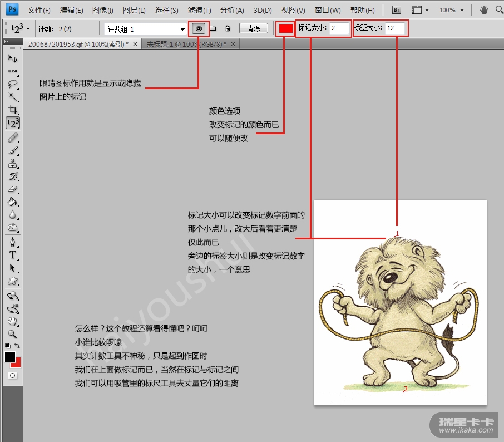The height and width of the screenshot is (442, 504).
Task: Close the 200687201953.gif tab
Action: tap(135, 44)
